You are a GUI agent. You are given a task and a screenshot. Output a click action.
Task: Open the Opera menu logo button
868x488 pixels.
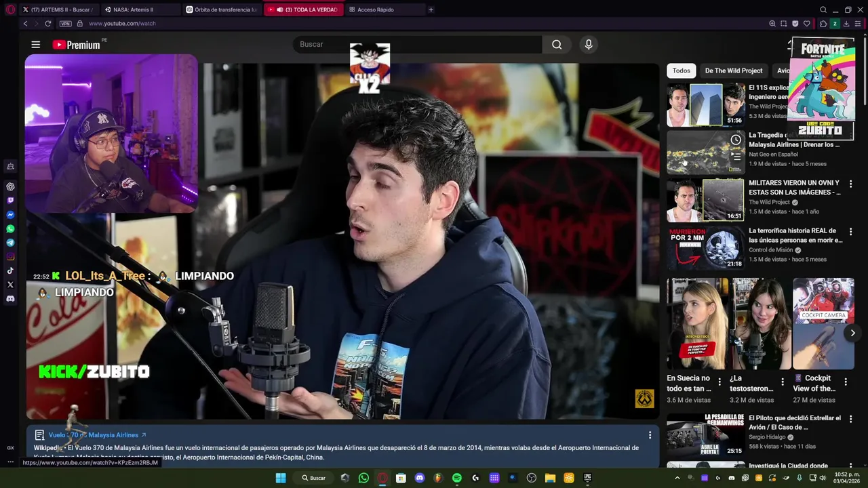click(9, 9)
